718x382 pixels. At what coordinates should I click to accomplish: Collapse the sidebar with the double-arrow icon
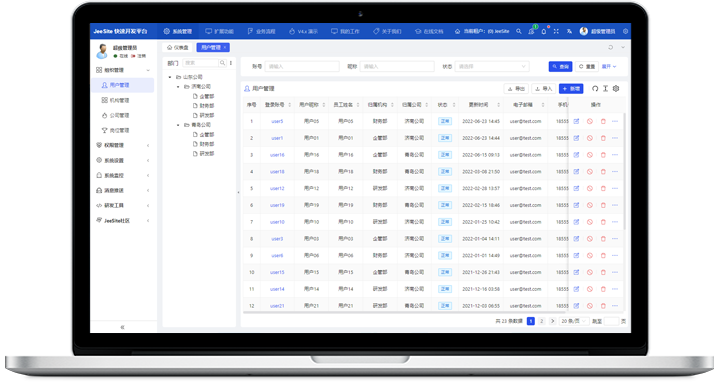coord(122,327)
